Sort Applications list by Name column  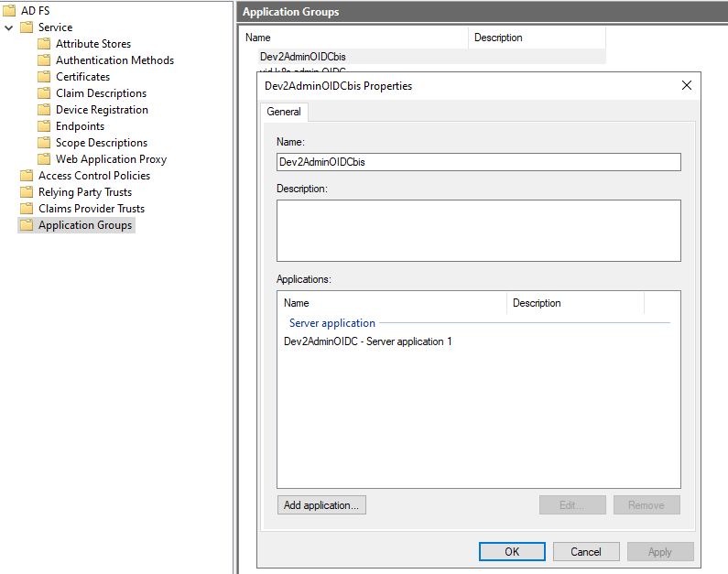coord(392,303)
